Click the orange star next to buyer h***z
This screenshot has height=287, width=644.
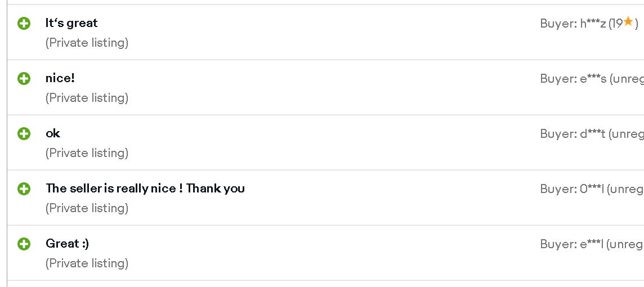tap(628, 21)
